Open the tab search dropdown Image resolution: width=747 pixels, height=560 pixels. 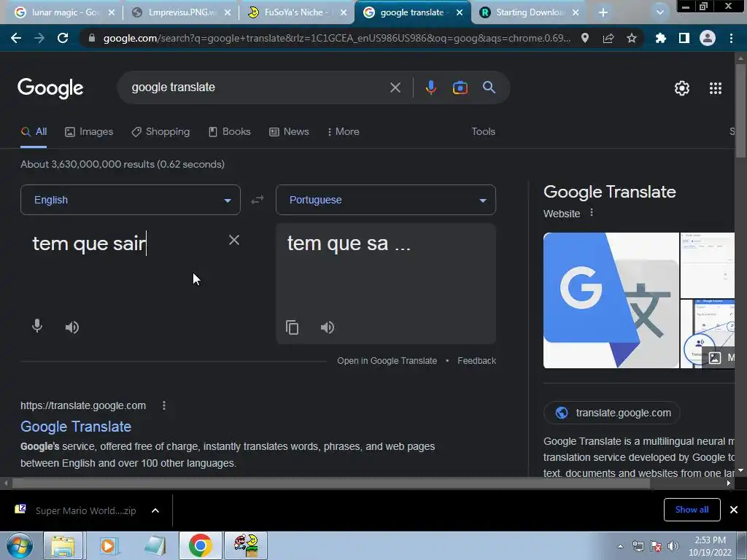(x=659, y=12)
